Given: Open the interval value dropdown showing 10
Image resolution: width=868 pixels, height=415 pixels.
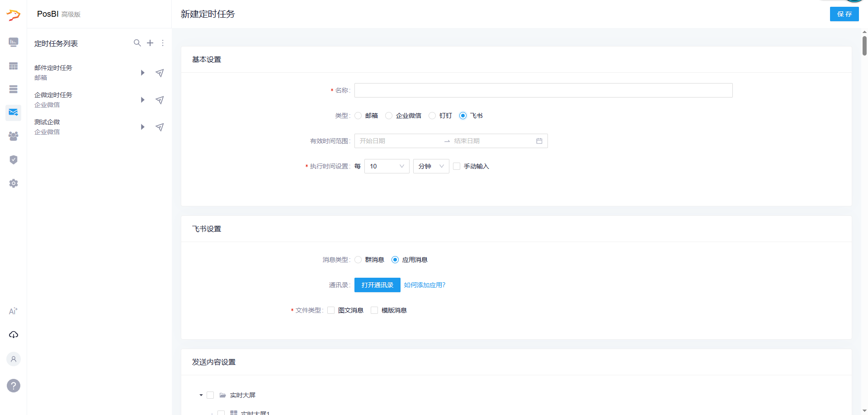Looking at the screenshot, I should (x=387, y=166).
